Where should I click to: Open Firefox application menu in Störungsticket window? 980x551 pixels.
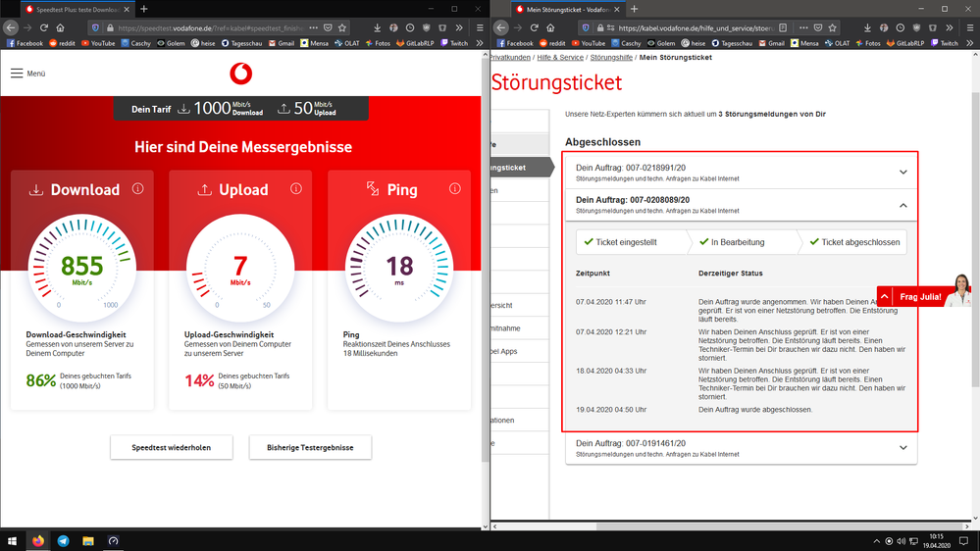coord(969,27)
